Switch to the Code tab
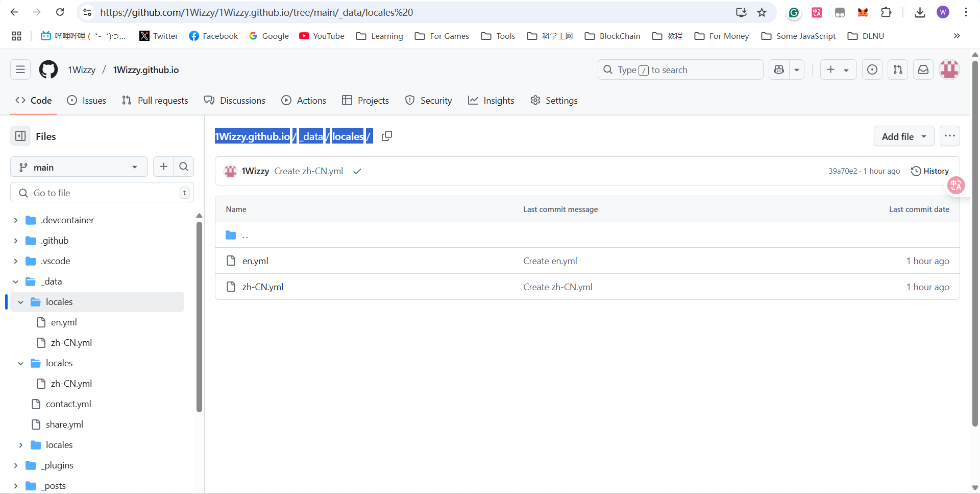 pyautogui.click(x=34, y=100)
